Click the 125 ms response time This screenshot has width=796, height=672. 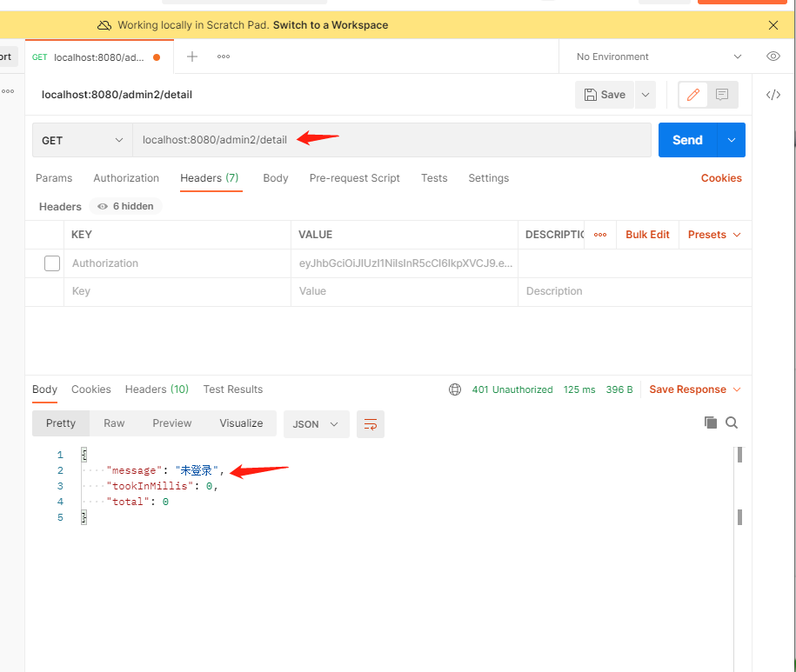(579, 389)
